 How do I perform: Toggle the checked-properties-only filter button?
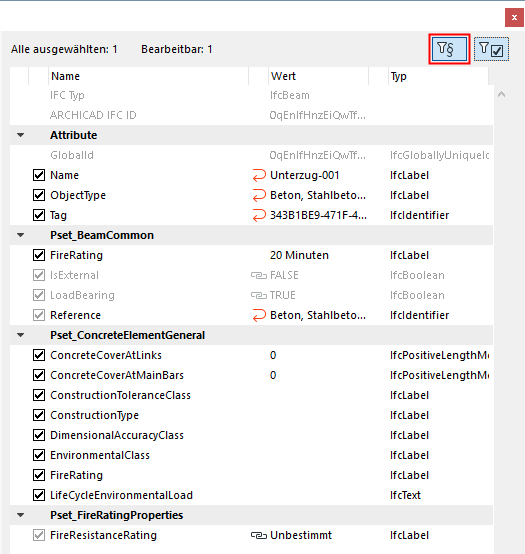point(491,49)
